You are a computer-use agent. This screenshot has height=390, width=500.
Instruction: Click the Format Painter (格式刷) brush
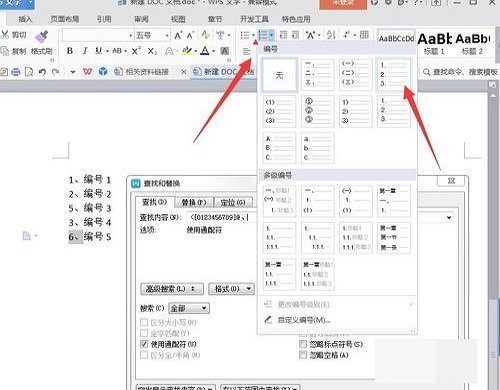pyautogui.click(x=42, y=37)
